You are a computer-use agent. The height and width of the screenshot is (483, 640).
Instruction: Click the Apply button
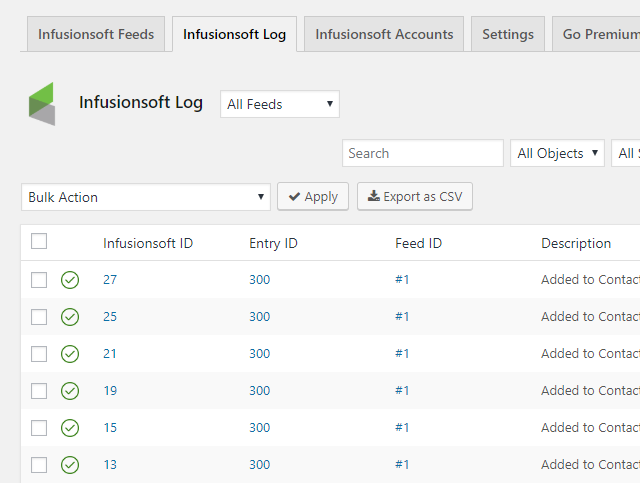coord(313,196)
